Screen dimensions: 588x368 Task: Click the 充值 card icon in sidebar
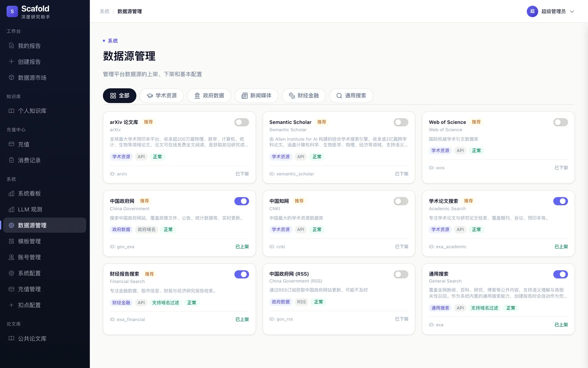[11, 144]
